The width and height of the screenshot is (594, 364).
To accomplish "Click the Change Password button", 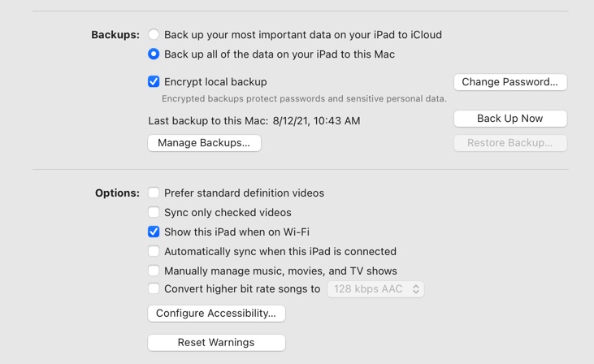I will click(509, 82).
